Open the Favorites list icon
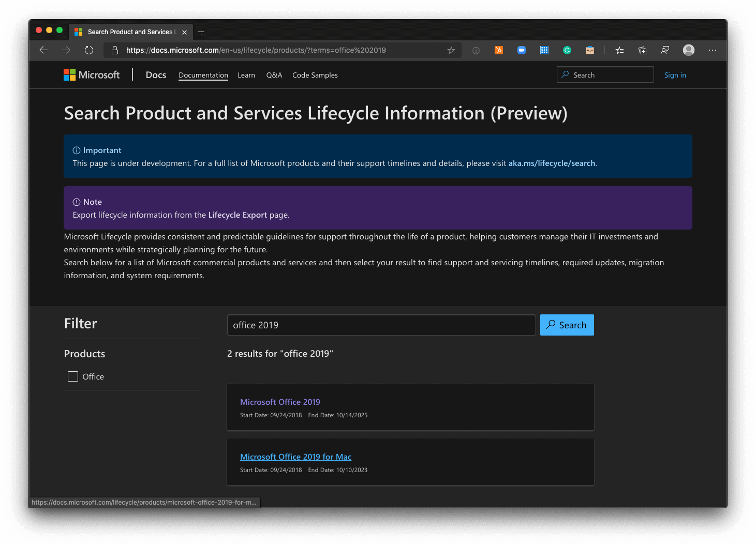 tap(619, 50)
